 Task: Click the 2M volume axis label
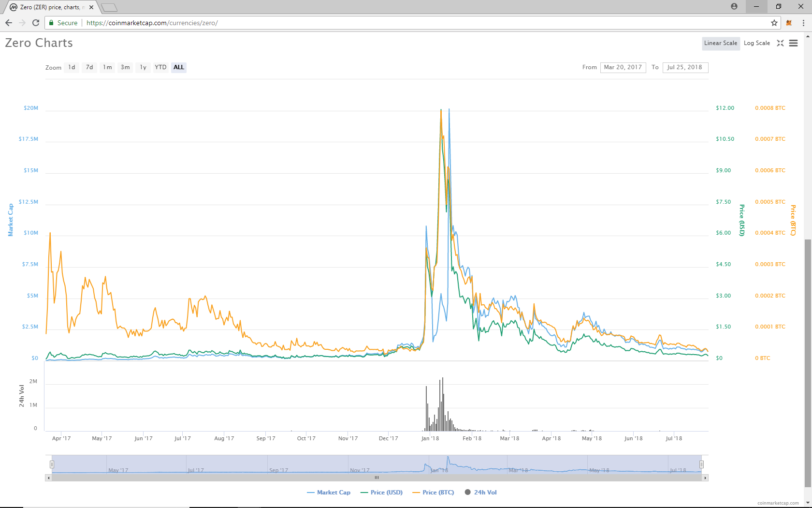(x=33, y=381)
